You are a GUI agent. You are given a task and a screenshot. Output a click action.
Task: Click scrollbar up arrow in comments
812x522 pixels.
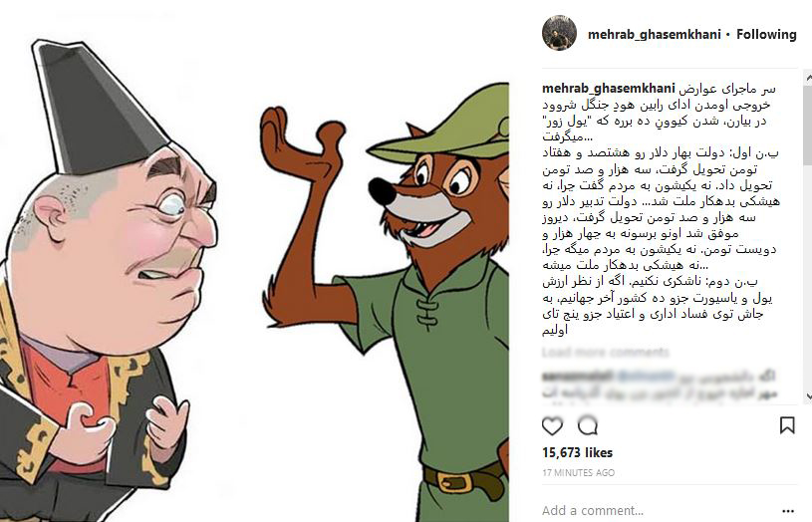pyautogui.click(x=808, y=78)
